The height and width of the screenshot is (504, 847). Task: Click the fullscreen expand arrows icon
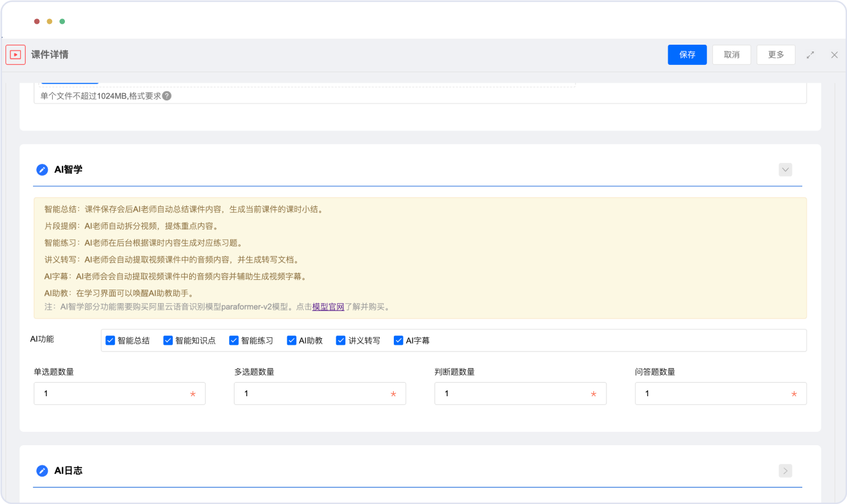coord(810,55)
